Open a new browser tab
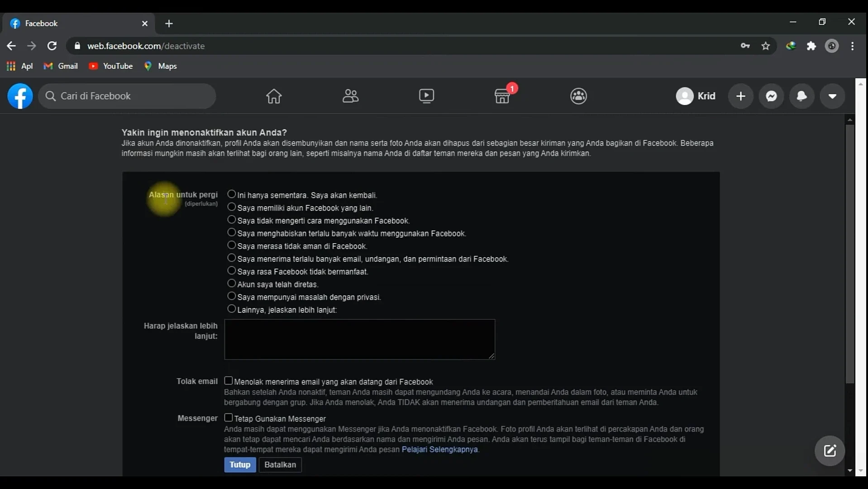The width and height of the screenshot is (868, 489). pyautogui.click(x=169, y=24)
